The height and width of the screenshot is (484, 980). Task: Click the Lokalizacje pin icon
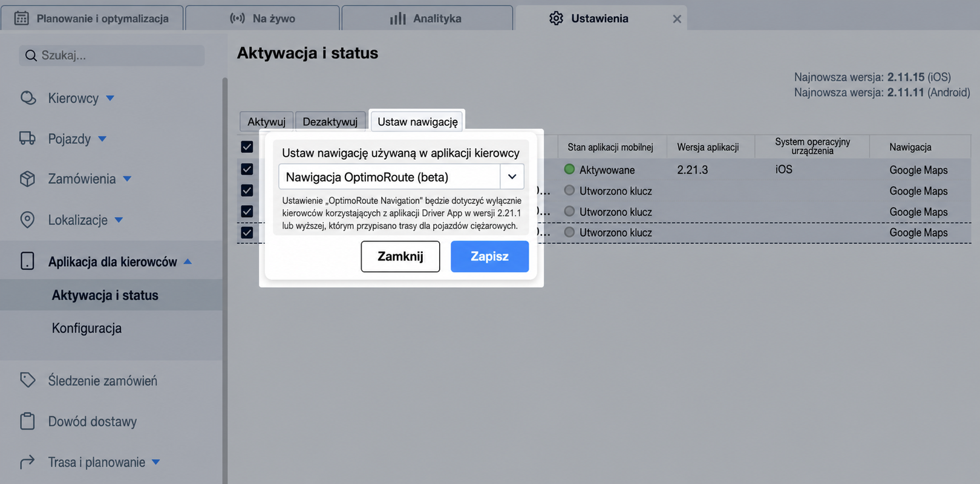pos(28,220)
